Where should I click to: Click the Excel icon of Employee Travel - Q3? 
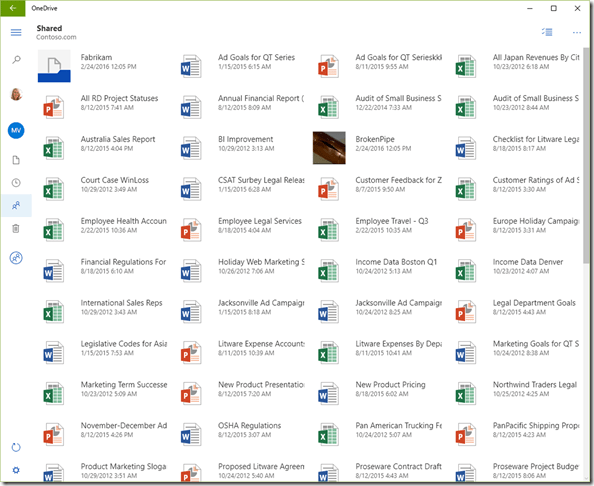328,230
